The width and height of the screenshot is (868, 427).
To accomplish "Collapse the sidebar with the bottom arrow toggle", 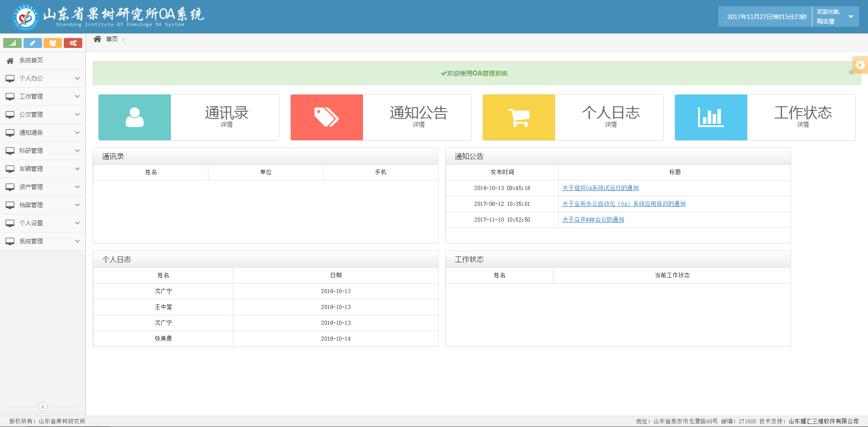I will 43,407.
